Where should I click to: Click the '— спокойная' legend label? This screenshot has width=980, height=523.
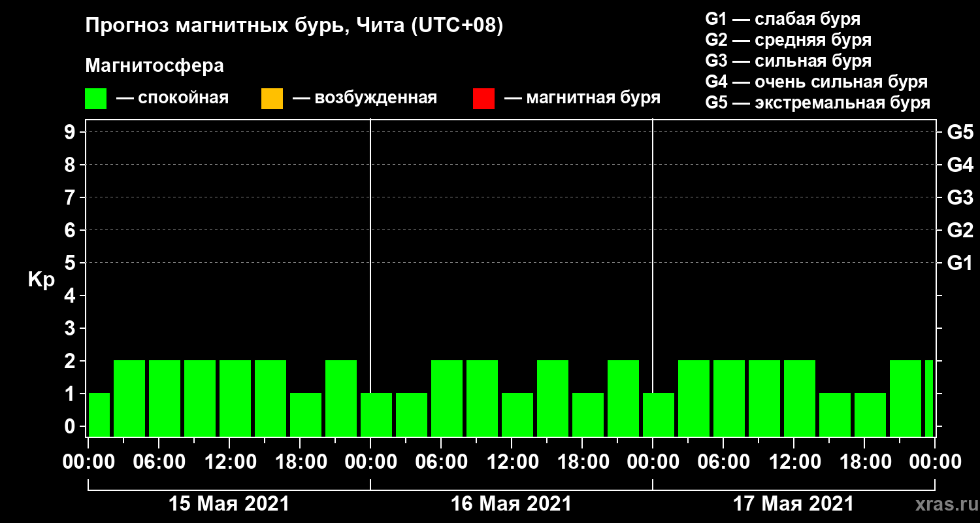point(172,99)
